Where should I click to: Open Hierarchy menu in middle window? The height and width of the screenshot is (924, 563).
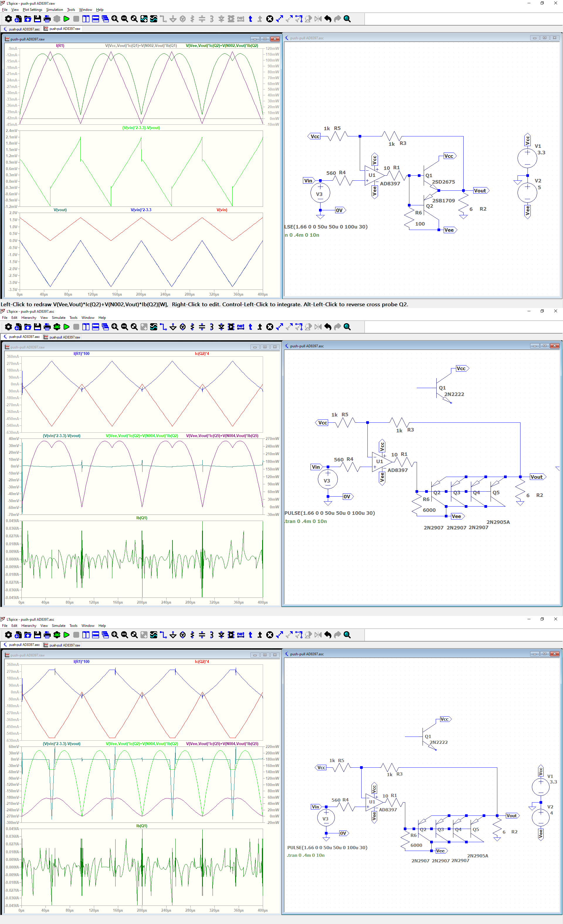pos(29,318)
